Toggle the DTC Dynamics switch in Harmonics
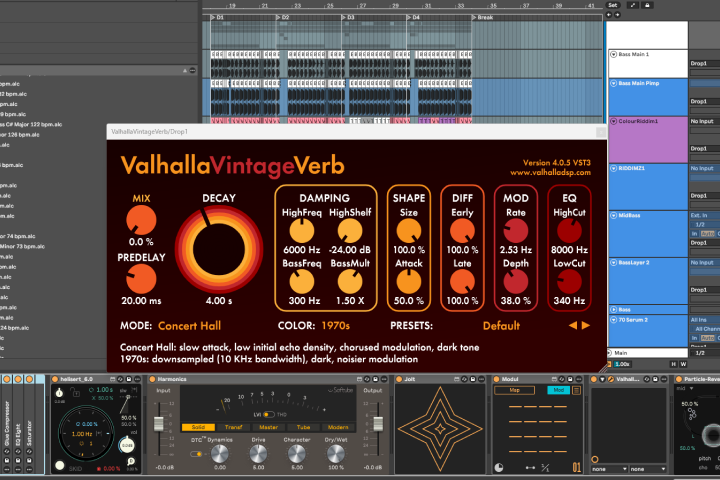Image resolution: width=720 pixels, height=480 pixels. pos(196,454)
